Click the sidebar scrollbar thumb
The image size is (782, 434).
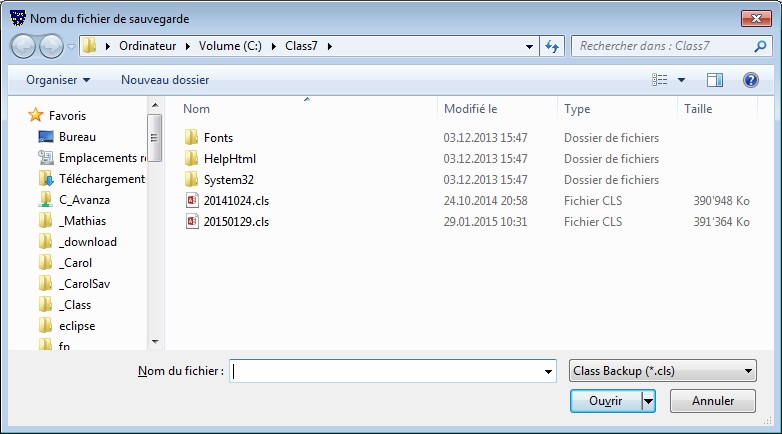click(x=155, y=138)
